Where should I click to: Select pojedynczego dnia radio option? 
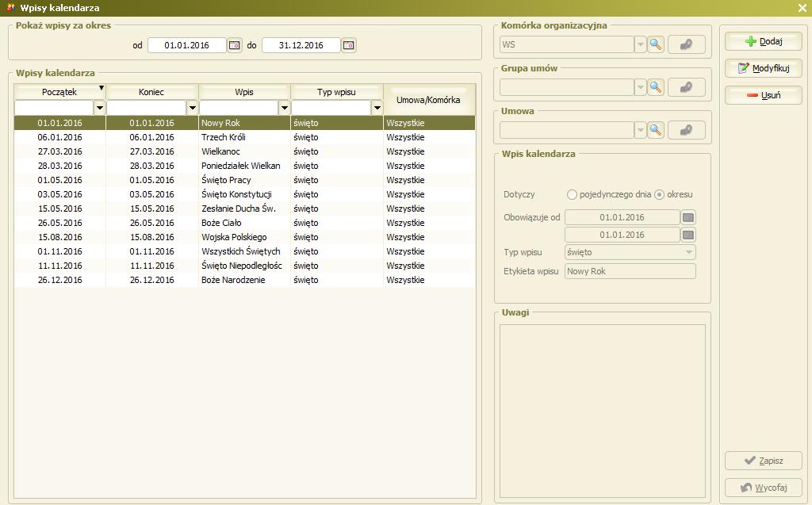573,195
